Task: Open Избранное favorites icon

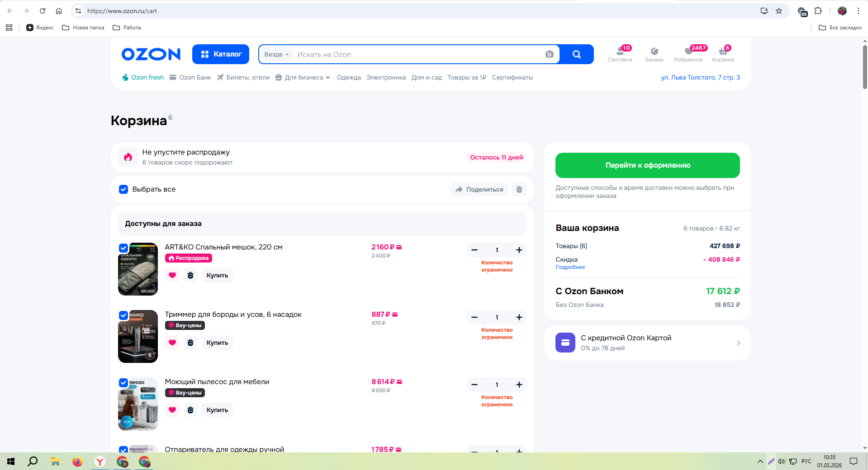Action: 688,54
